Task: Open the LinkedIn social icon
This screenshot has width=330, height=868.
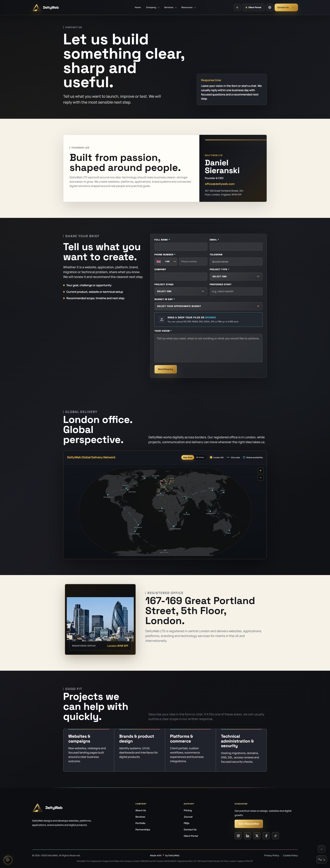Action: (247, 836)
